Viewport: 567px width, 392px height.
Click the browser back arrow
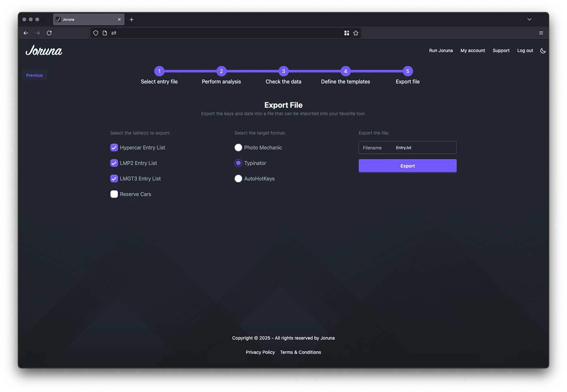click(x=26, y=33)
